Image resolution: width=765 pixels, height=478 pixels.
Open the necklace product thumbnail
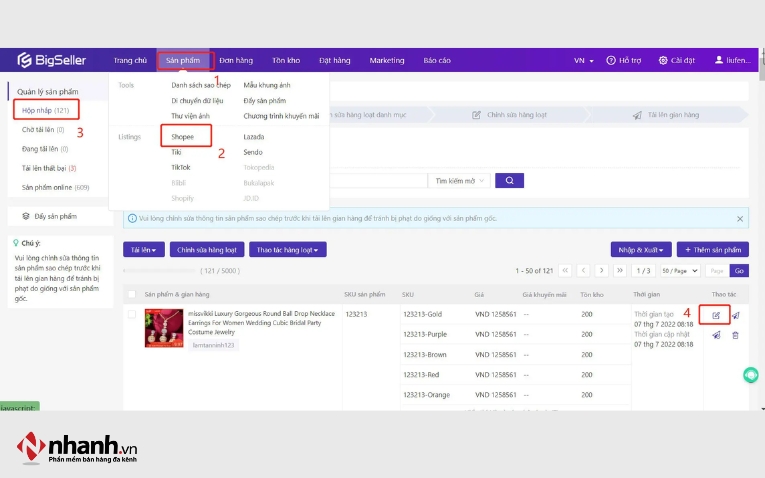(x=164, y=328)
